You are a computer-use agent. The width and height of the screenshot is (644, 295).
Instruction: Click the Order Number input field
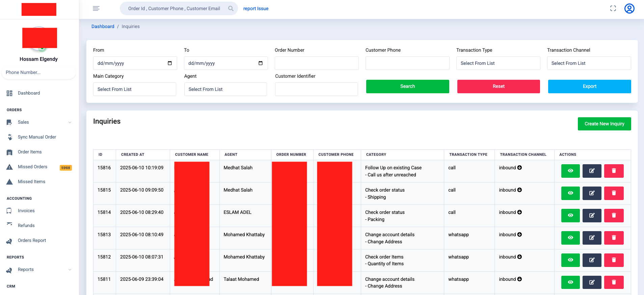click(316, 63)
